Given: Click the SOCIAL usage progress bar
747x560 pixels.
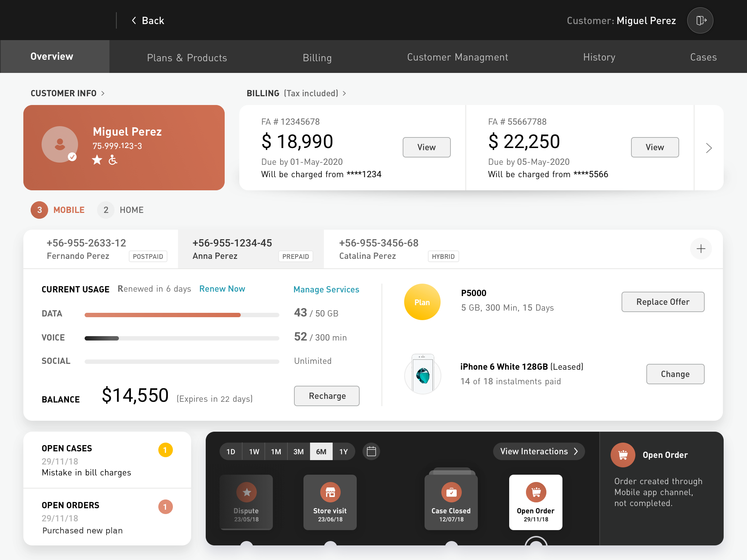Looking at the screenshot, I should pos(182,362).
